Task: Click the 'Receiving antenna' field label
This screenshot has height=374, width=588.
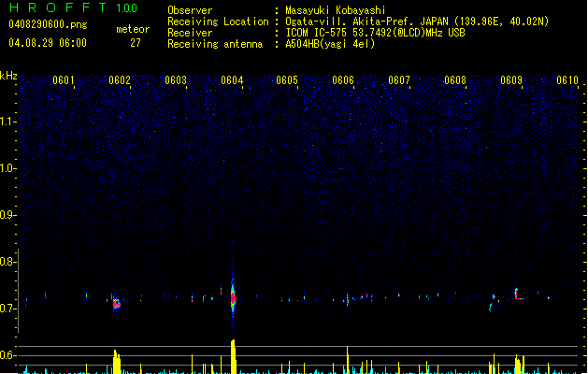Action: click(x=215, y=44)
